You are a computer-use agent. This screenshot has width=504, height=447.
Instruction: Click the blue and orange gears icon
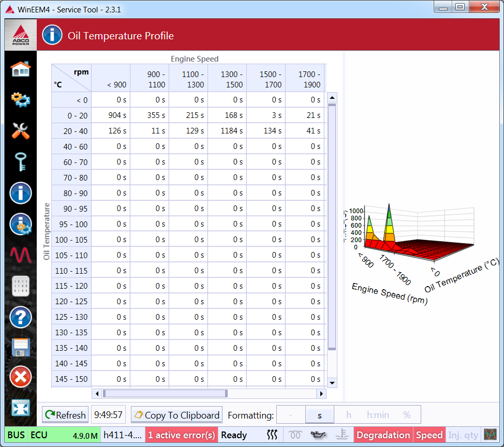point(21,99)
